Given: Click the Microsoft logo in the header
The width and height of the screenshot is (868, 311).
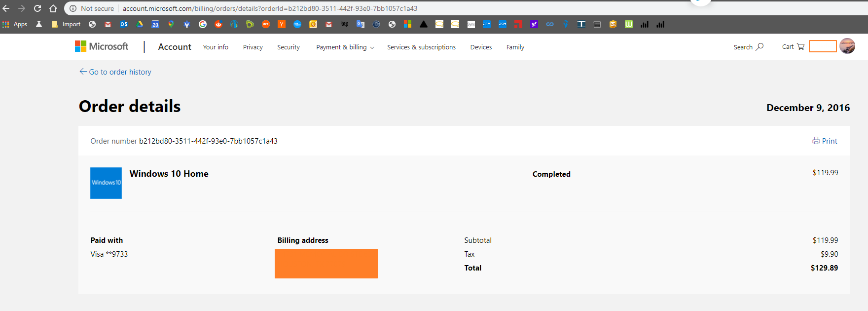Looking at the screenshot, I should pos(102,46).
